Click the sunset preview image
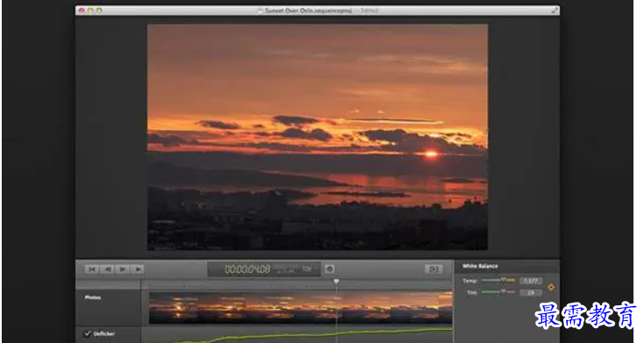The width and height of the screenshot is (644, 343). pos(318,137)
